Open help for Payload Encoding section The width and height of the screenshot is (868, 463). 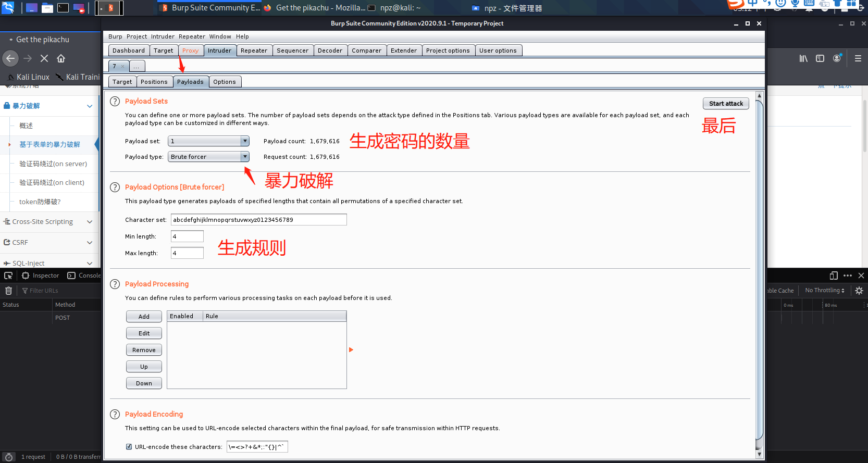(115, 415)
